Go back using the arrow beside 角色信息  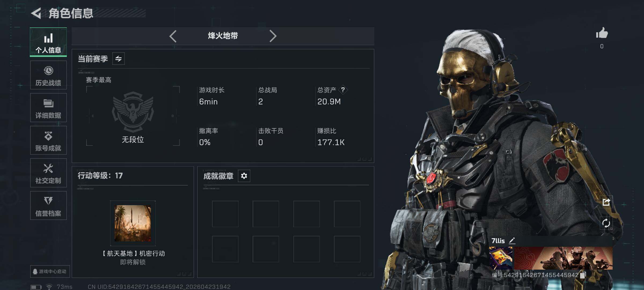point(36,13)
